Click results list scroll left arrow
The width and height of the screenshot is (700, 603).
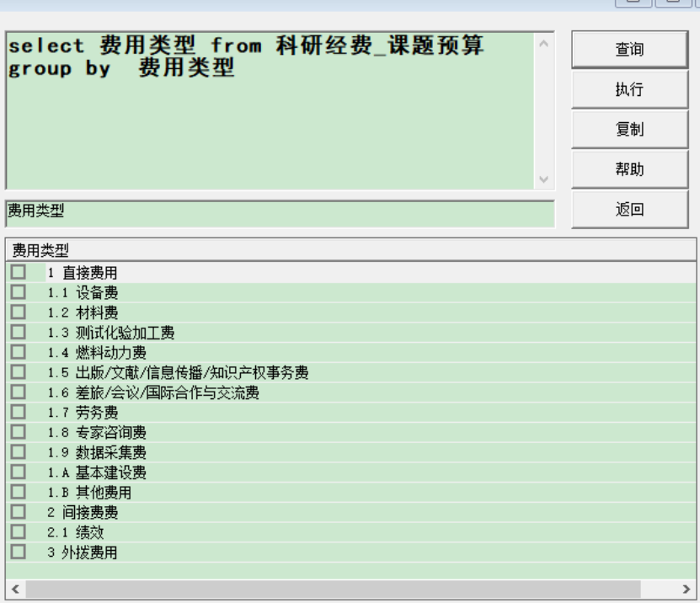15,589
